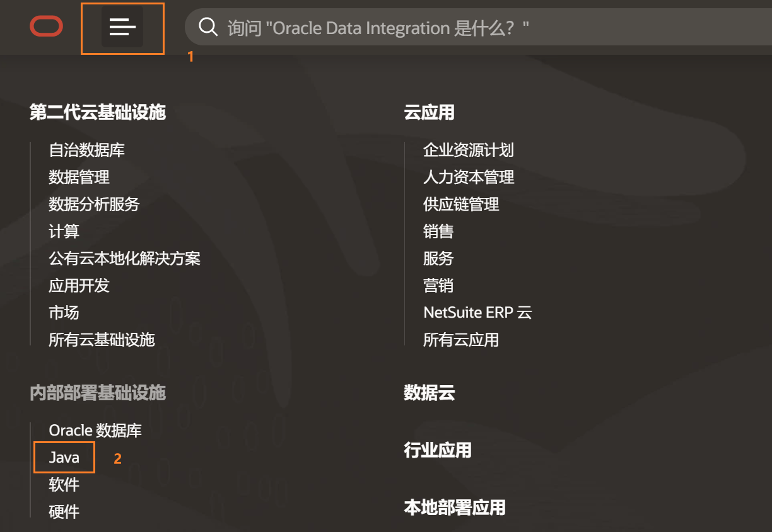The width and height of the screenshot is (772, 532).
Task: Select the 内部部署基础设施 heading
Action: 98,393
